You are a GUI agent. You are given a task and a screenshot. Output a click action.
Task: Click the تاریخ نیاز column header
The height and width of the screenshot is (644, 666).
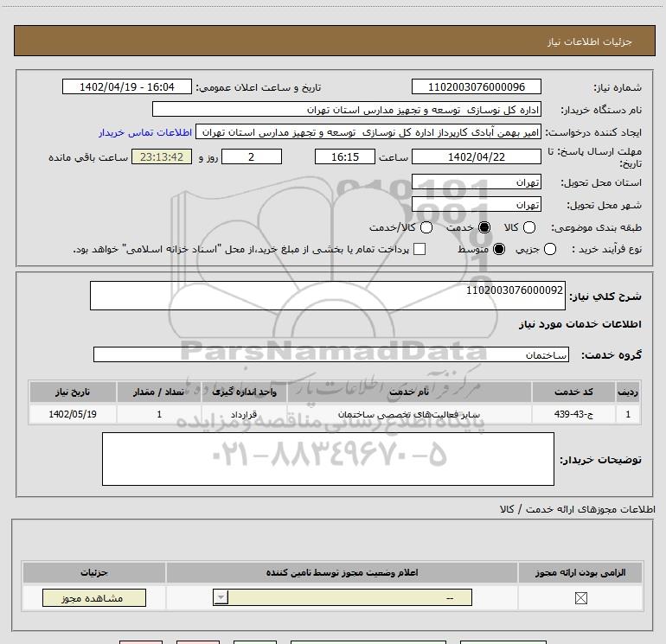(73, 392)
